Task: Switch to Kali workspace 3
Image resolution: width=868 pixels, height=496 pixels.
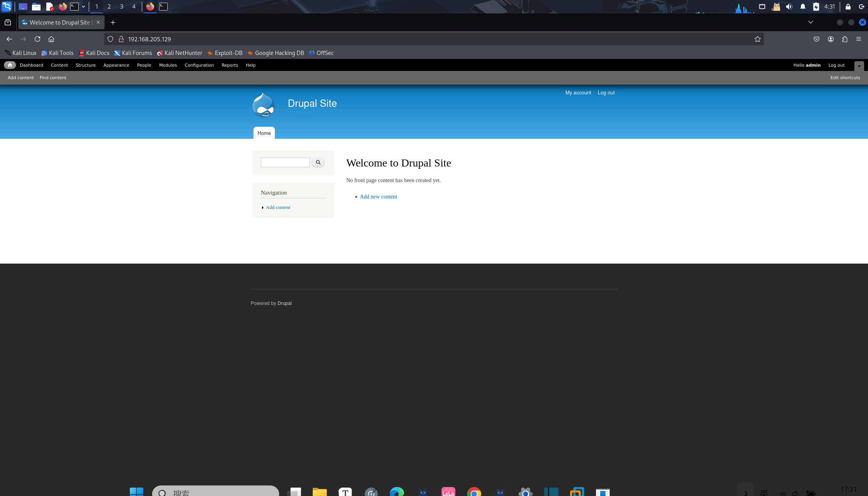Action: point(122,7)
